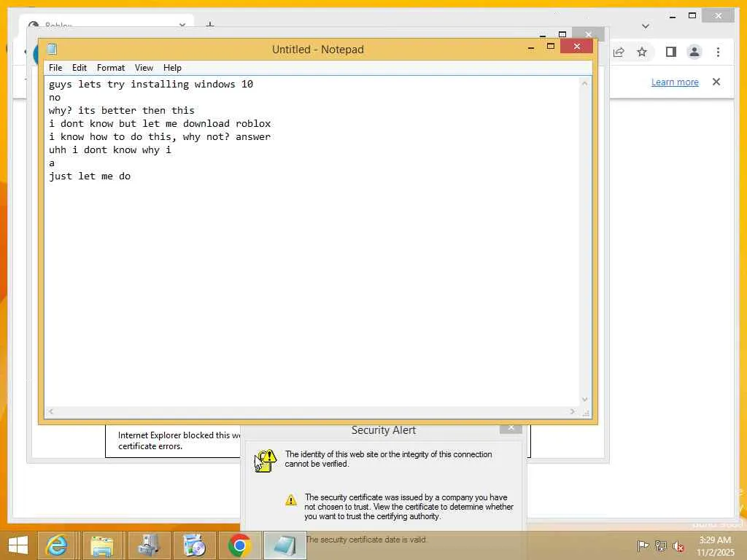Show the clock and date flyout

pos(715,546)
